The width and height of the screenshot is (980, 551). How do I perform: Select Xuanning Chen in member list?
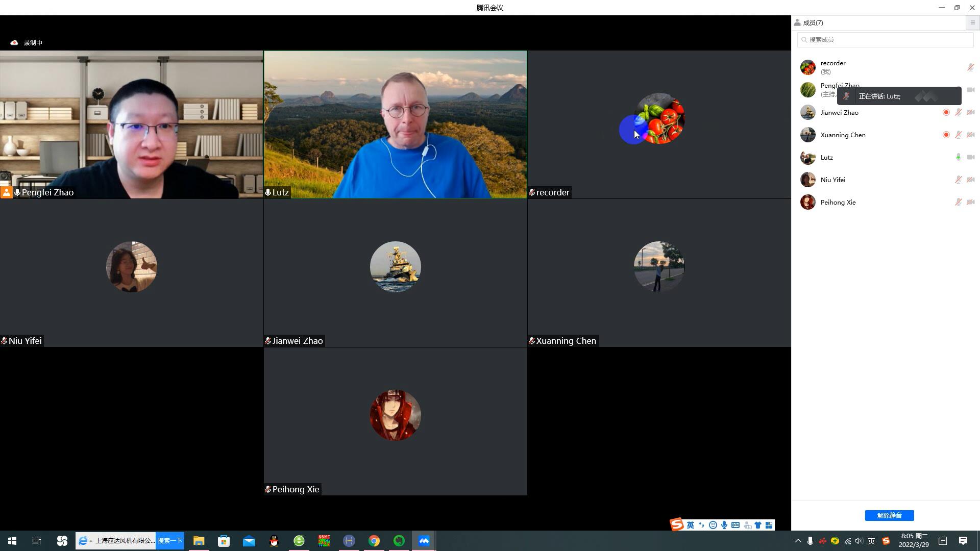pyautogui.click(x=843, y=135)
